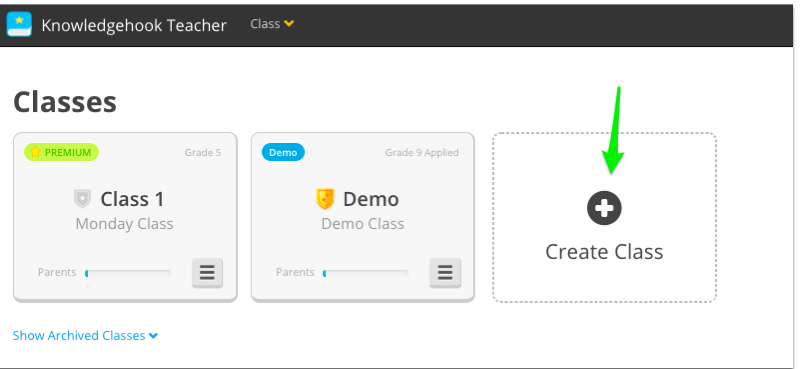The image size is (801, 369).
Task: Click the orange shield badge beside Demo
Action: pos(325,199)
